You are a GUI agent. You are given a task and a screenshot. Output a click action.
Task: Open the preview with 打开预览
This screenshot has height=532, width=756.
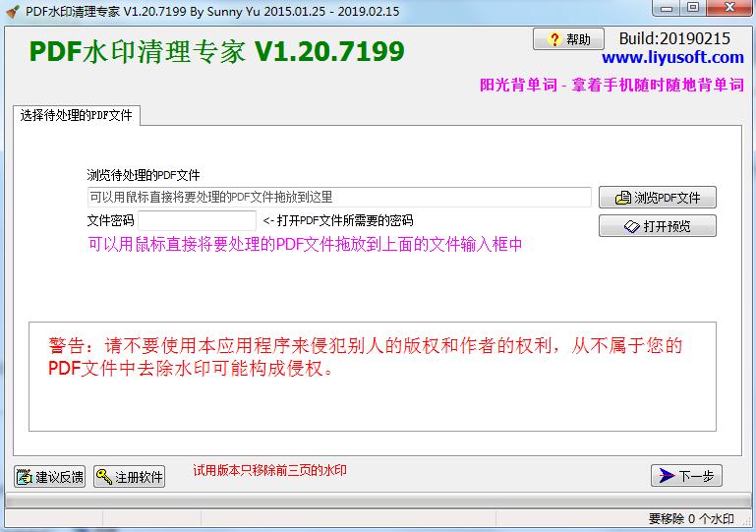(x=657, y=226)
